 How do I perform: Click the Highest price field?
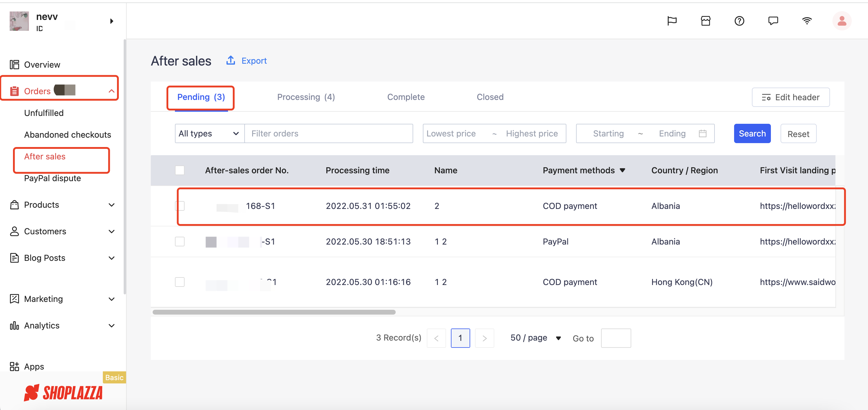click(532, 134)
